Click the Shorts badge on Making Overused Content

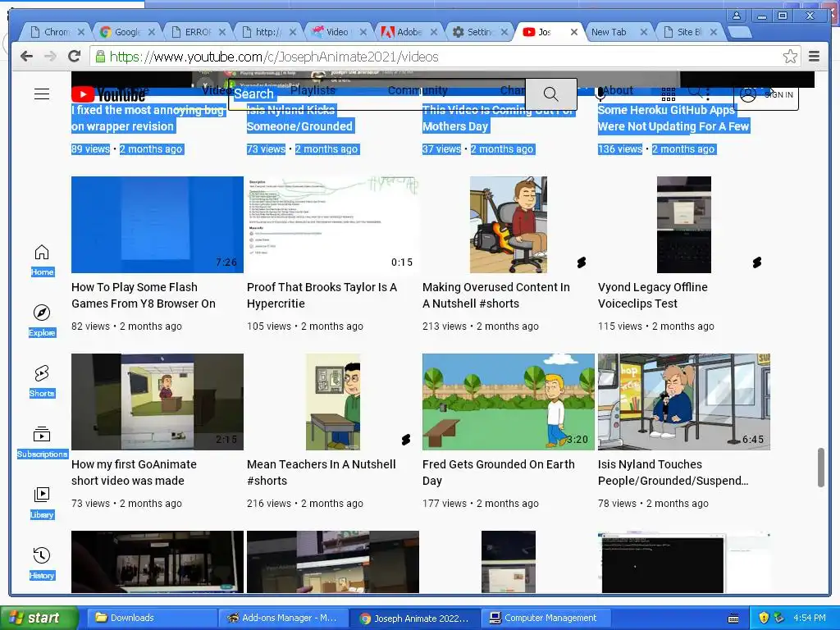click(582, 262)
